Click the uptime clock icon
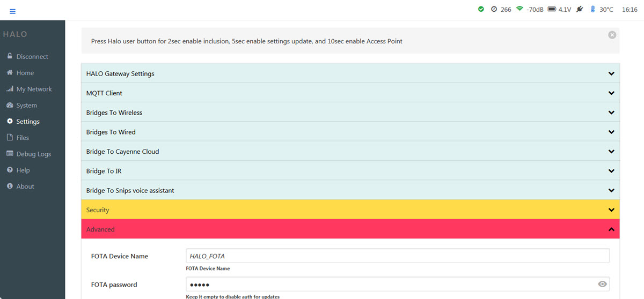 [x=494, y=9]
